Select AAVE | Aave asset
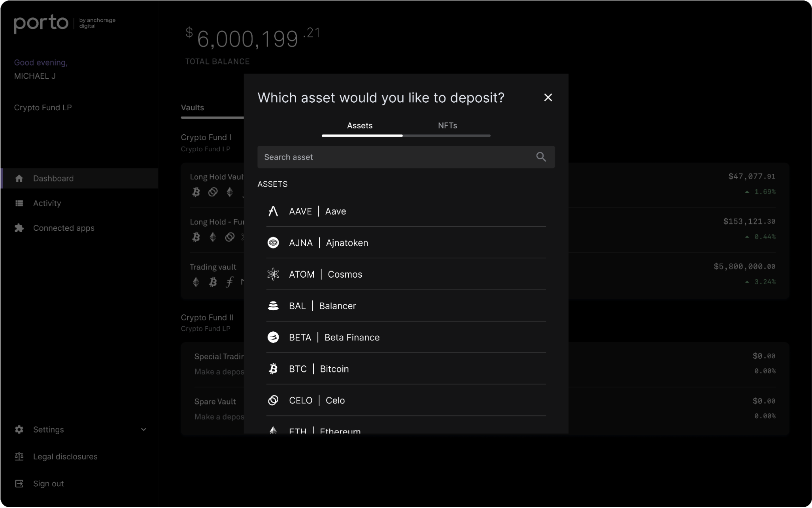Screen dimensions: 812x508 (x=406, y=211)
